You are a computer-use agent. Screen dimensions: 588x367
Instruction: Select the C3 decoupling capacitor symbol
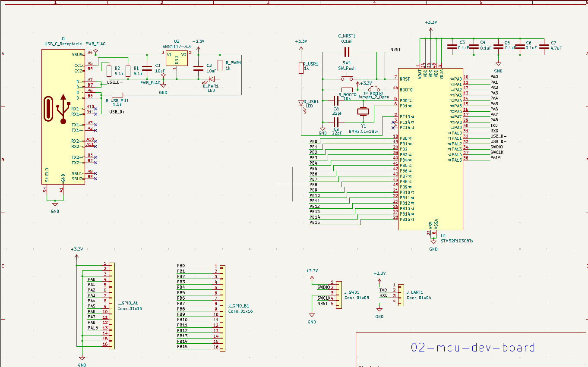pyautogui.click(x=452, y=46)
